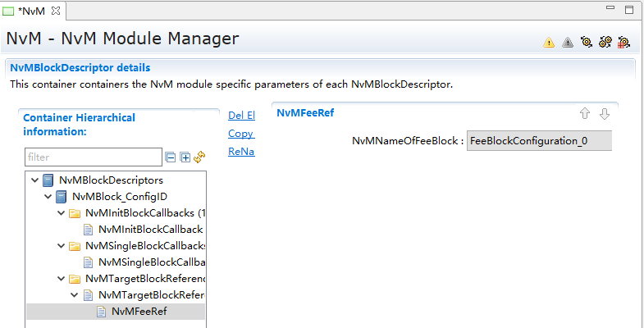Click the collapse all minus icon
Image resolution: width=644 pixels, height=328 pixels.
click(x=171, y=157)
